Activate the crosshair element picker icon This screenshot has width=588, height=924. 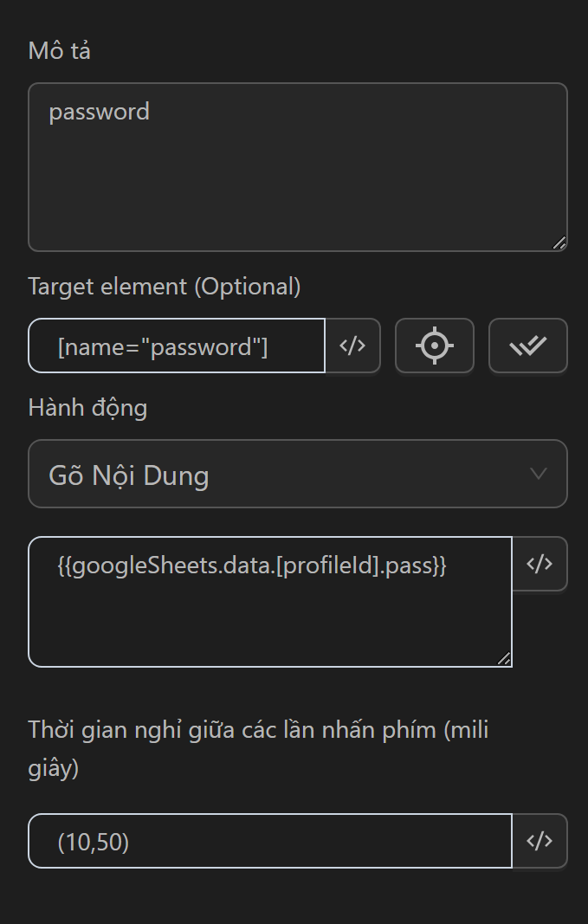(435, 346)
